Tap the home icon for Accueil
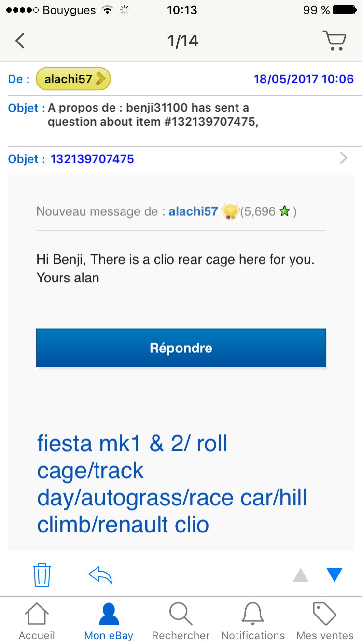The width and height of the screenshot is (362, 644). tap(36, 614)
